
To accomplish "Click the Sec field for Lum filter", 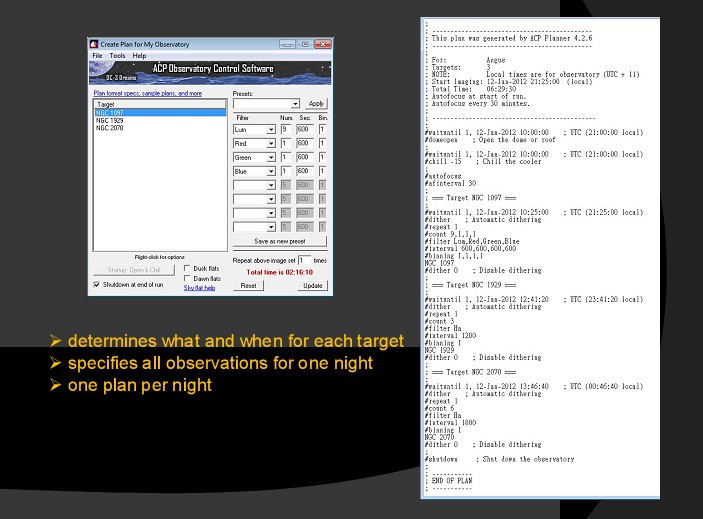I will [x=305, y=130].
